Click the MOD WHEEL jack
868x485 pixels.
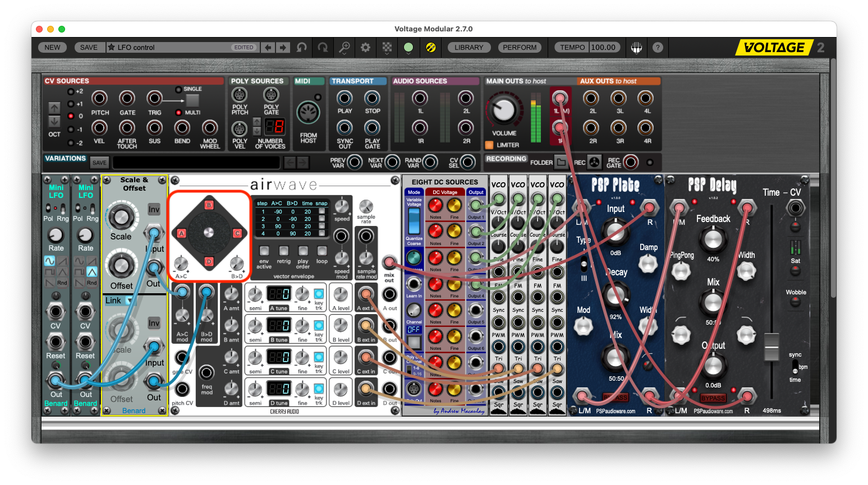point(210,128)
